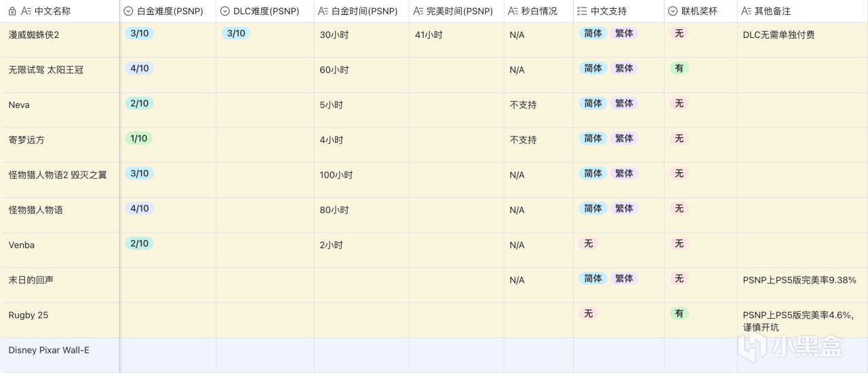The height and width of the screenshot is (373, 868).
Task: Select the 怪物猎人物语 name cell
Action: [60, 216]
